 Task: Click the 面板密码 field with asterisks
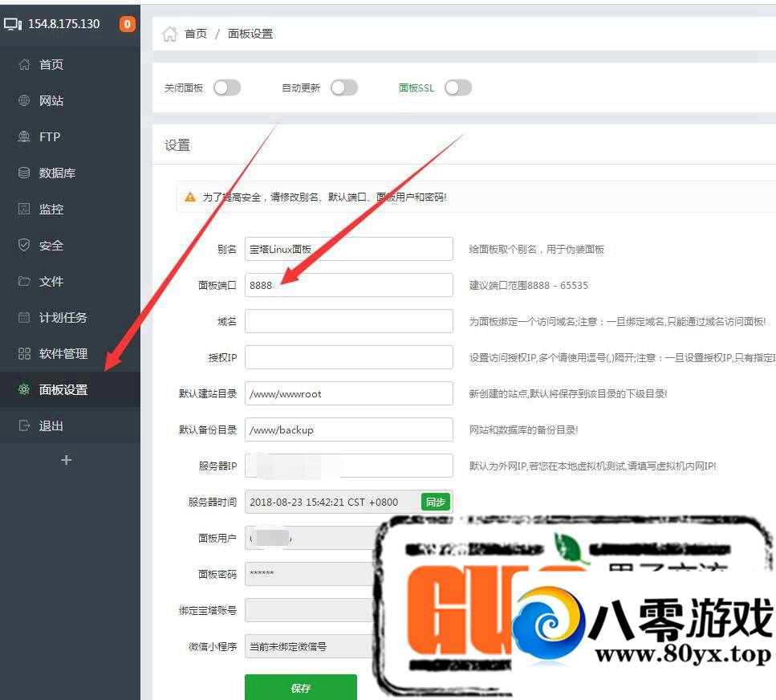point(311,574)
